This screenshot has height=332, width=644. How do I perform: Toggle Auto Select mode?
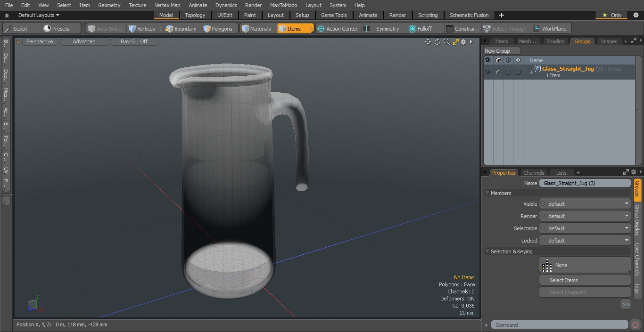(x=105, y=29)
